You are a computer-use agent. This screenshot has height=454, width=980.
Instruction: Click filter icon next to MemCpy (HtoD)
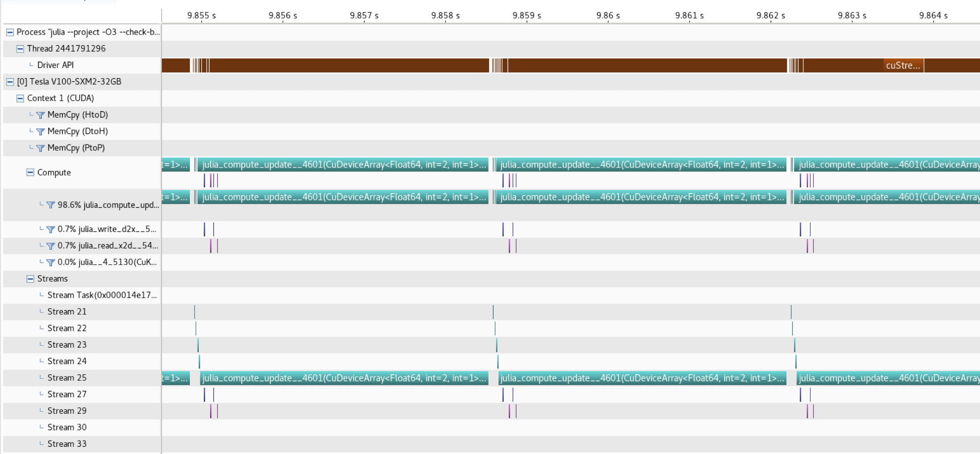pos(41,115)
